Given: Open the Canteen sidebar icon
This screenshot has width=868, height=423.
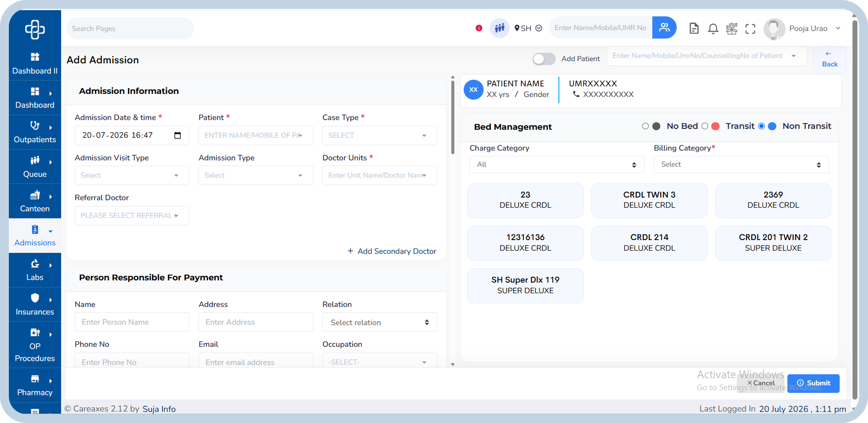Looking at the screenshot, I should (x=35, y=195).
